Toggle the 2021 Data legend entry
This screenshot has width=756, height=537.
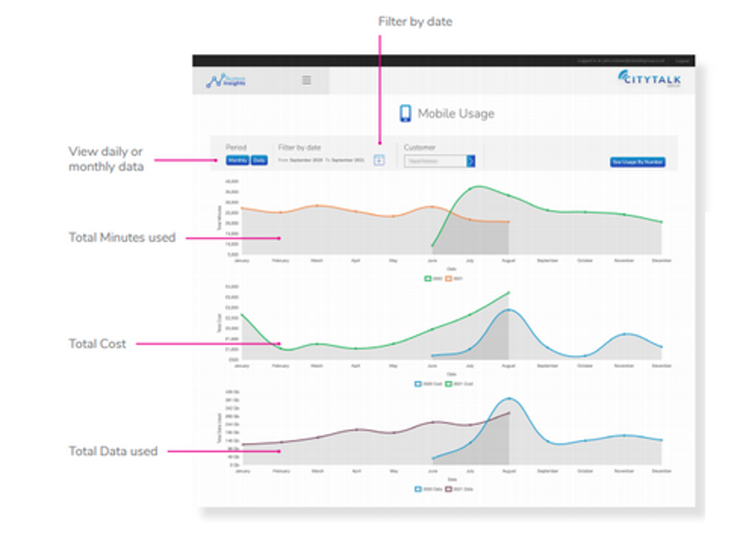459,489
